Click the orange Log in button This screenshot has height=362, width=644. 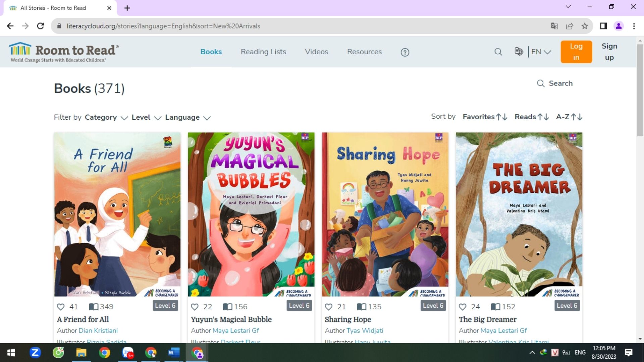coord(576,52)
